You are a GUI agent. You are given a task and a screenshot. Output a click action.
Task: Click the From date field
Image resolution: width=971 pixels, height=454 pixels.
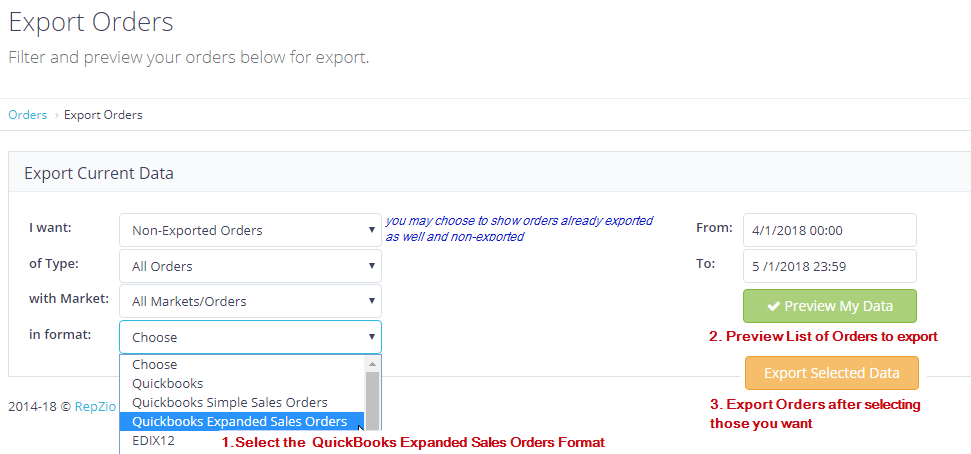[830, 230]
